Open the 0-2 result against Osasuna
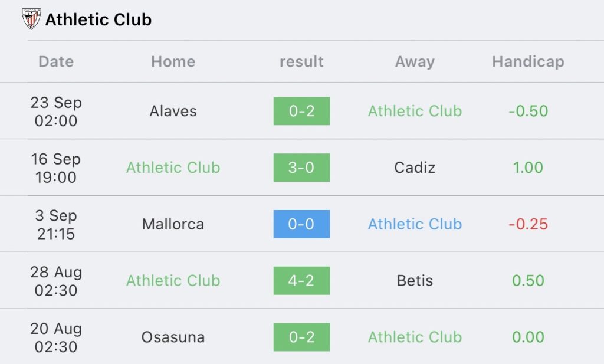The height and width of the screenshot is (364, 604). 301,337
